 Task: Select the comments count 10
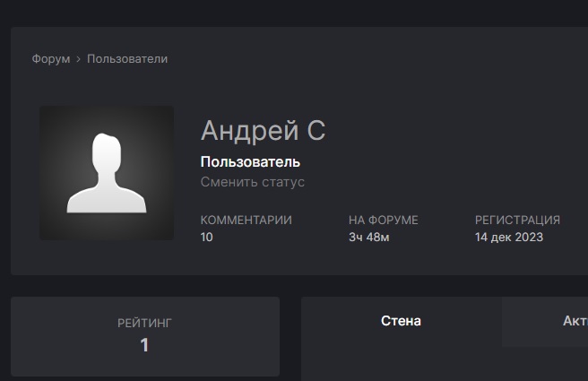tap(207, 238)
